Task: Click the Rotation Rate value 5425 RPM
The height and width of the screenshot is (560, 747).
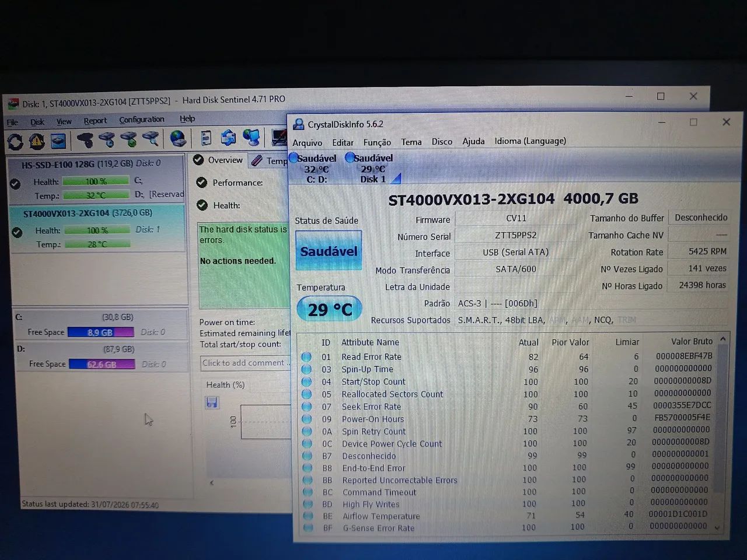Action: [x=699, y=251]
